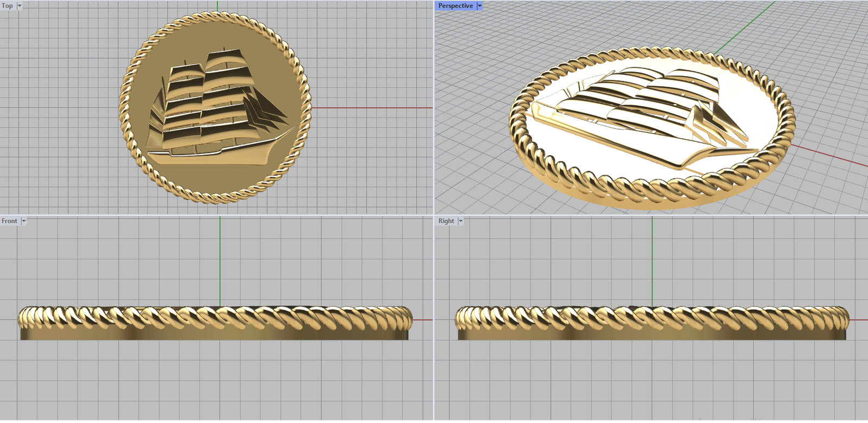This screenshot has height=423, width=868.
Task: Click the green axis line in Right viewport
Action: click(652, 260)
